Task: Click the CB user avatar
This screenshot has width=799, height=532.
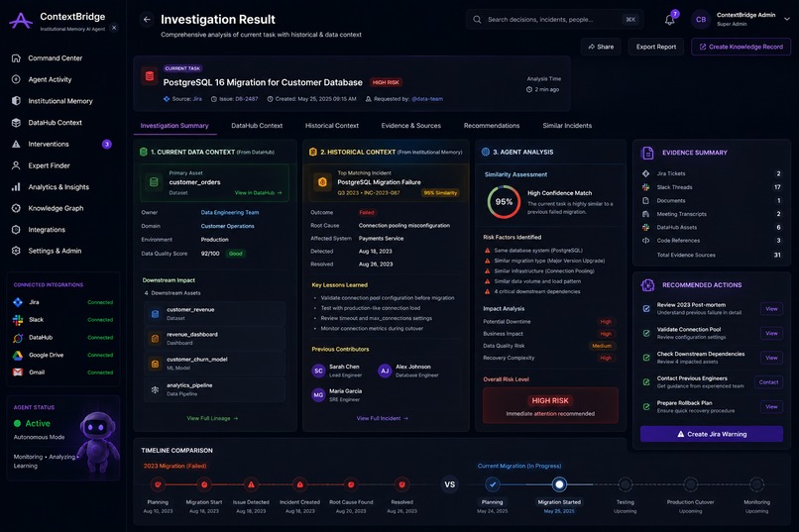Action: click(701, 20)
